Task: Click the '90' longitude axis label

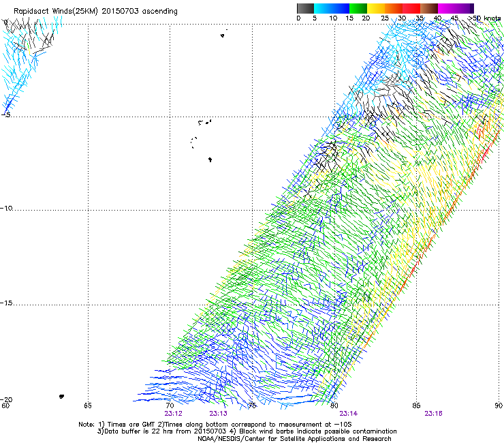Action: [499, 406]
